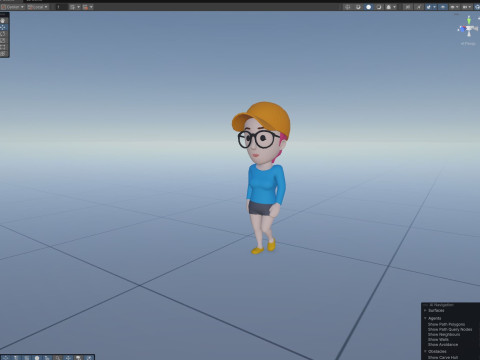480x360 pixels.
Task: Click the highlighted Shaded draw mode button
Action: (x=368, y=7)
